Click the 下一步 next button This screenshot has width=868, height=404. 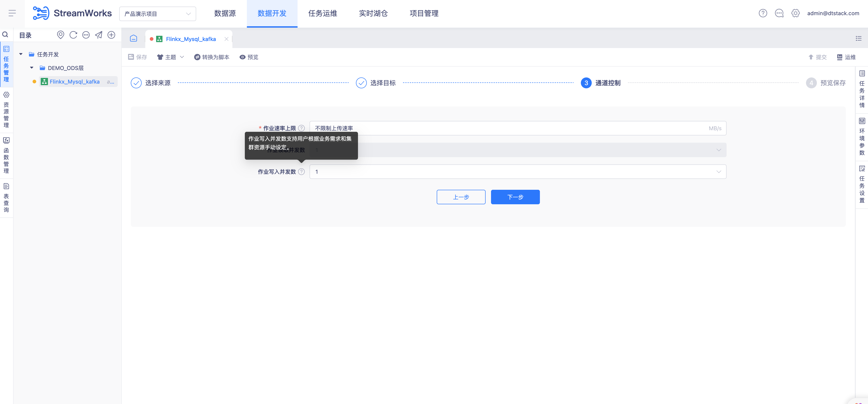tap(515, 197)
